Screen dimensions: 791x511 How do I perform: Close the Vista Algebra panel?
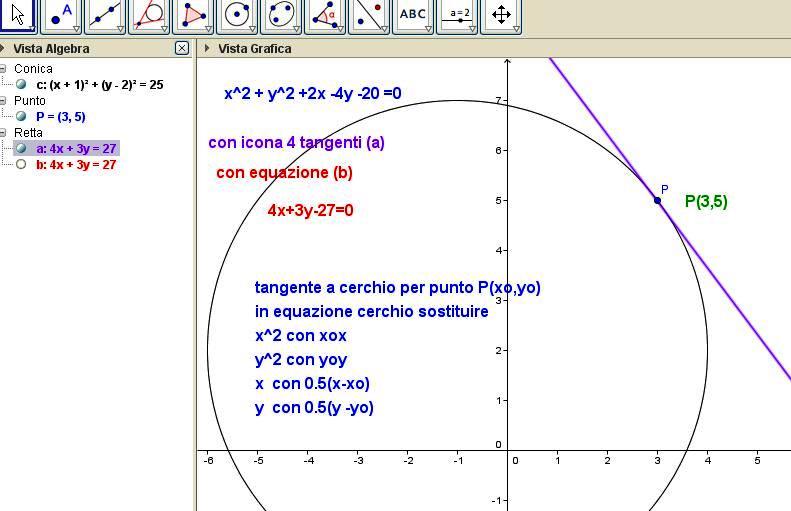pos(182,48)
